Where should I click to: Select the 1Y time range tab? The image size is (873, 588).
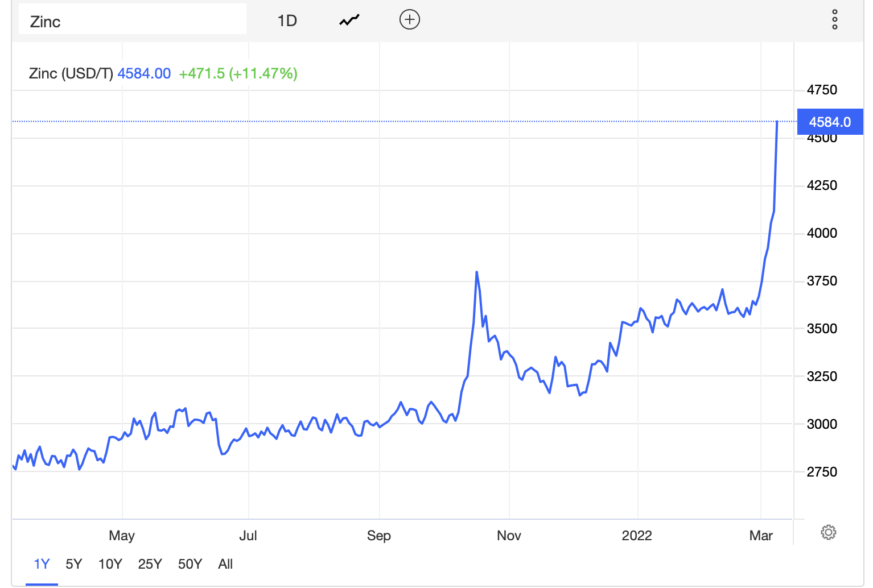42,564
